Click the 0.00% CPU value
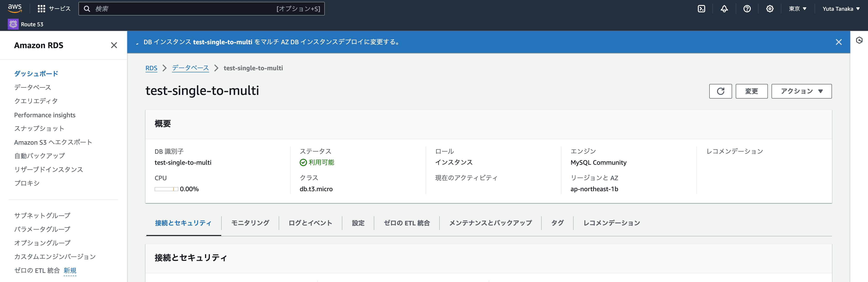Screen dimensions: 868x282 tap(189, 189)
